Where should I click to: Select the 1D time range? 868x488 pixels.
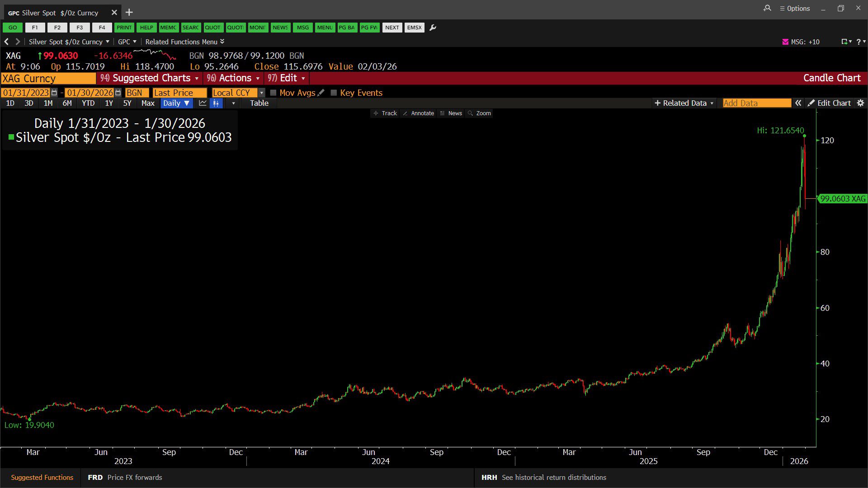(x=10, y=103)
